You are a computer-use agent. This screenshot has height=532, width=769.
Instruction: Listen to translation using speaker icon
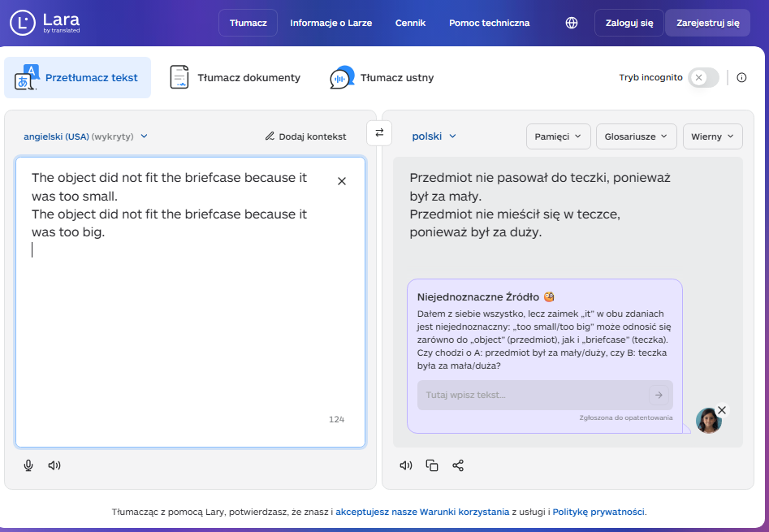pyautogui.click(x=406, y=465)
